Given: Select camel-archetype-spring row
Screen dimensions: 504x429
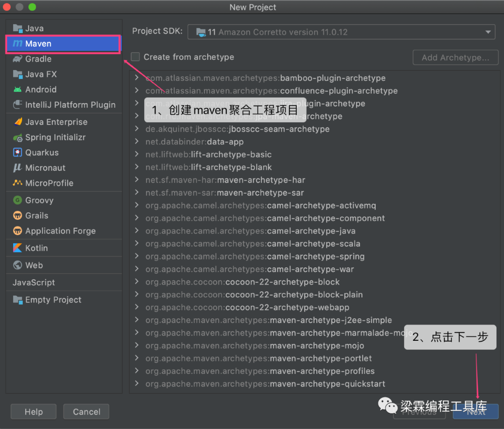Looking at the screenshot, I should (315, 256).
